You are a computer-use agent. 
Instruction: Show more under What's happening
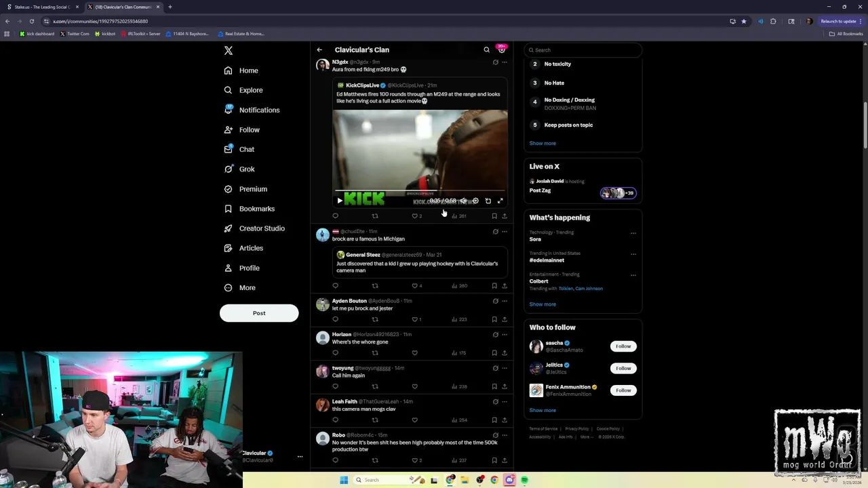pyautogui.click(x=542, y=304)
